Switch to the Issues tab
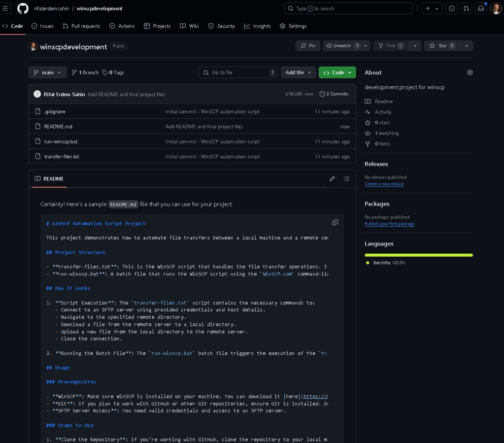Viewport: 504px width, 443px height. click(43, 26)
